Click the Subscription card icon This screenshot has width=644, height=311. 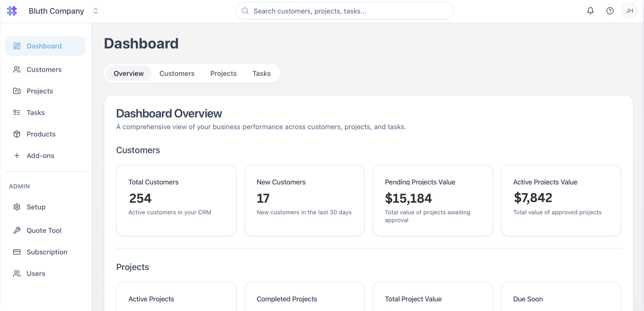(17, 252)
